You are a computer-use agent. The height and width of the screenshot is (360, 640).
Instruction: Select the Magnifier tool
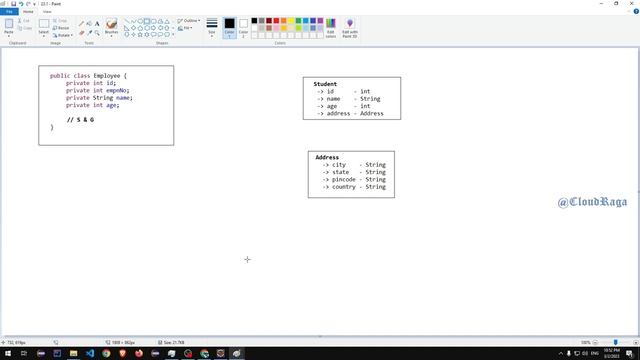coord(97,33)
